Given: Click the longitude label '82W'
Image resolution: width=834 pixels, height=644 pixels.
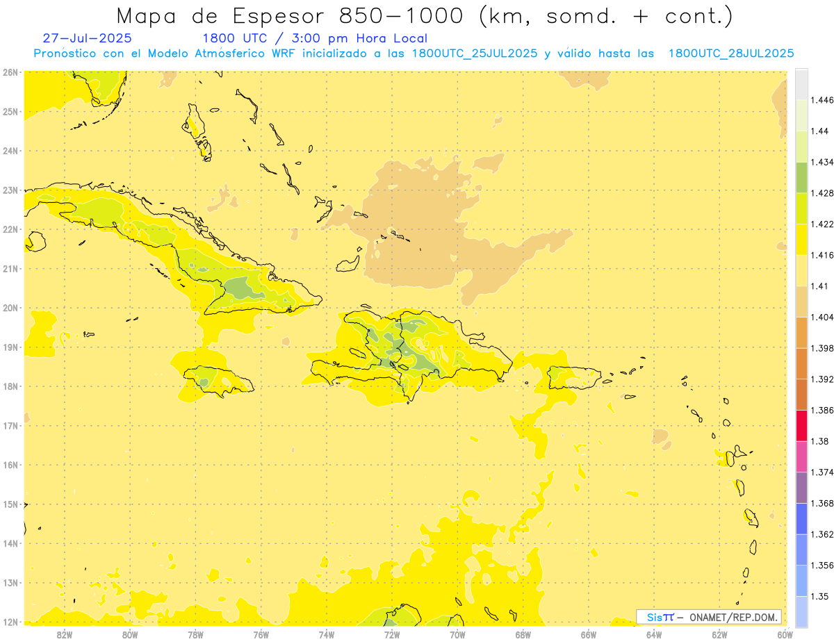Looking at the screenshot, I should pos(65,634).
